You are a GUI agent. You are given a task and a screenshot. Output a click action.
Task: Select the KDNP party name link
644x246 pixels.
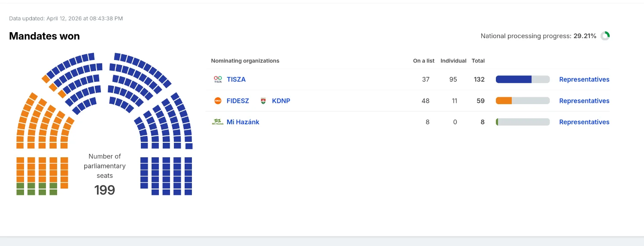pos(281,101)
